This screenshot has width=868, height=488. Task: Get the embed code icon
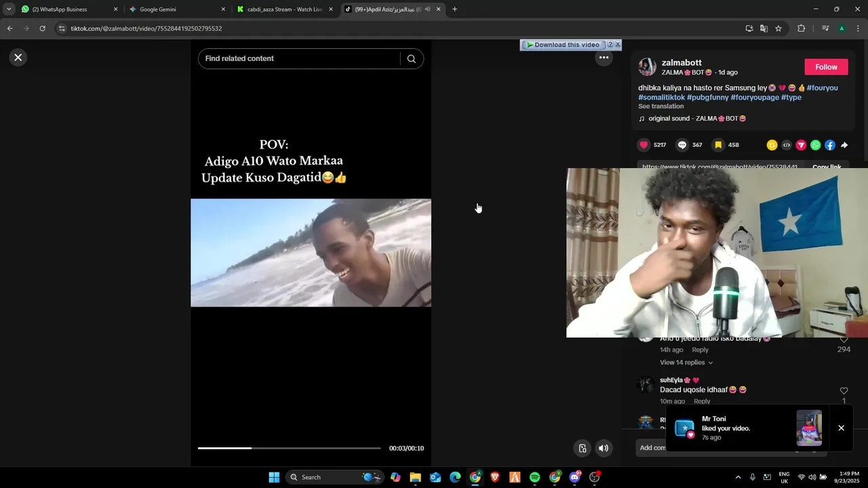(787, 145)
